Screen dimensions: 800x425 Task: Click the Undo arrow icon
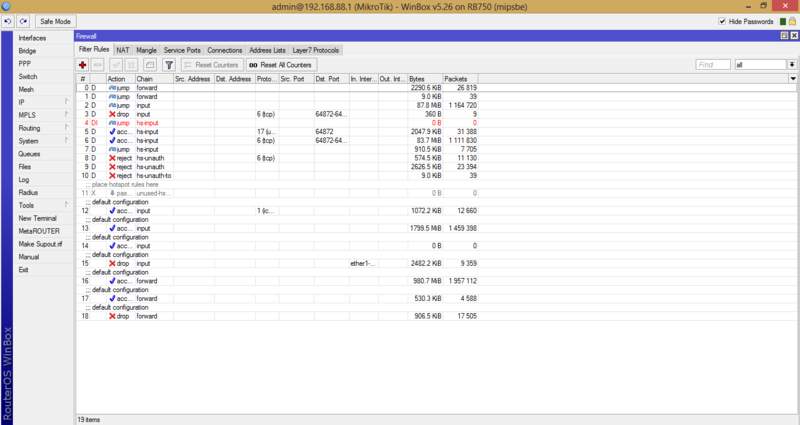pos(8,21)
